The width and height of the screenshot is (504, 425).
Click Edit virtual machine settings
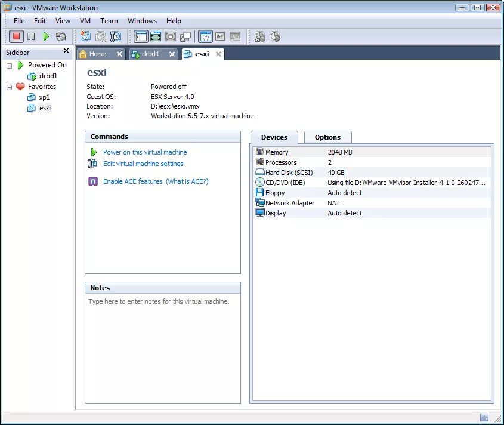(143, 164)
